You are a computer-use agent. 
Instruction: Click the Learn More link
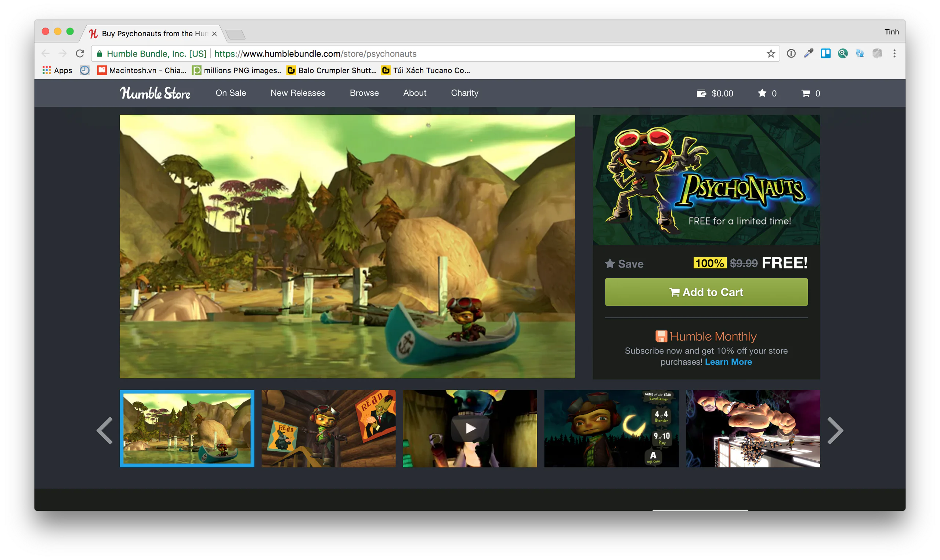click(728, 362)
